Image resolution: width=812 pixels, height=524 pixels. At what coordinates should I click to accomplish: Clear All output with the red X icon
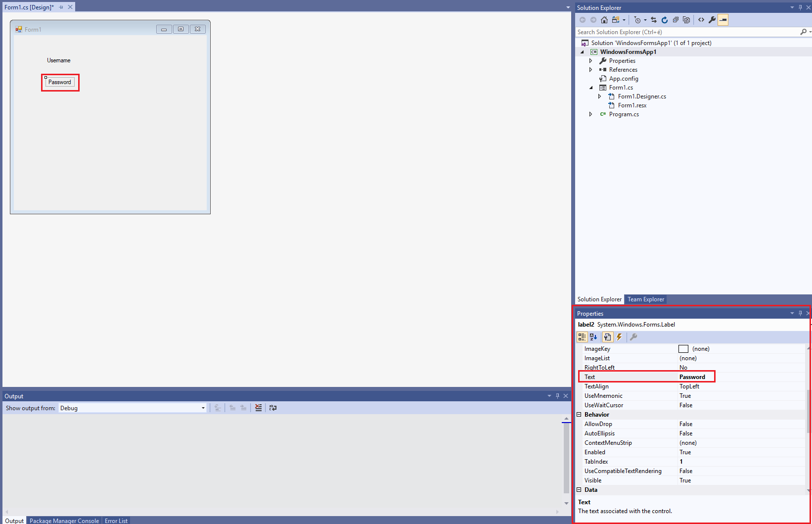[258, 408]
